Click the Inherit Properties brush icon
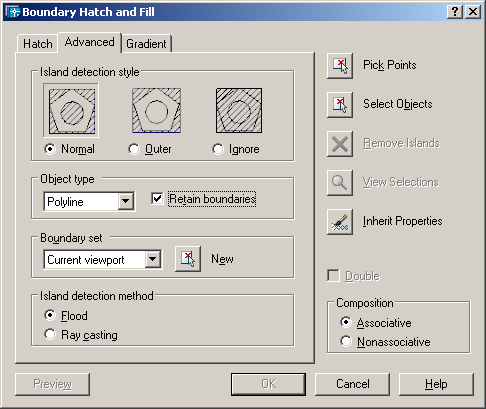486x409 pixels. (340, 222)
